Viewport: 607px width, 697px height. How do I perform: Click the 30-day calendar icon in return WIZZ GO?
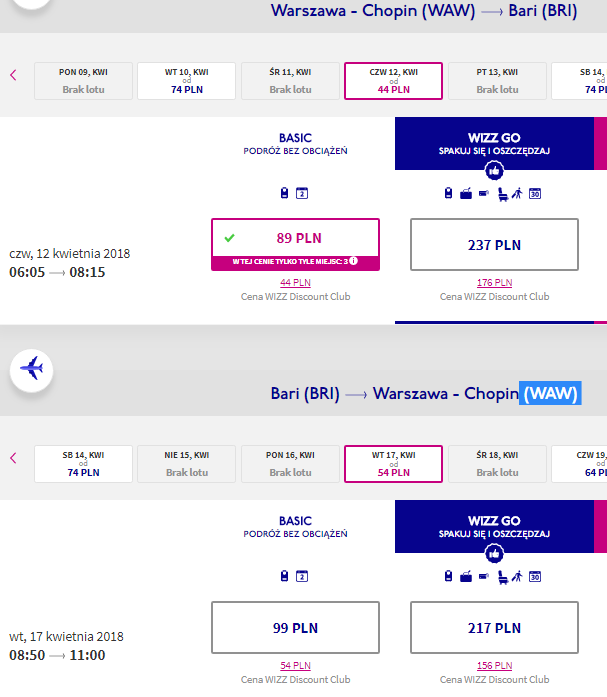pyautogui.click(x=535, y=577)
